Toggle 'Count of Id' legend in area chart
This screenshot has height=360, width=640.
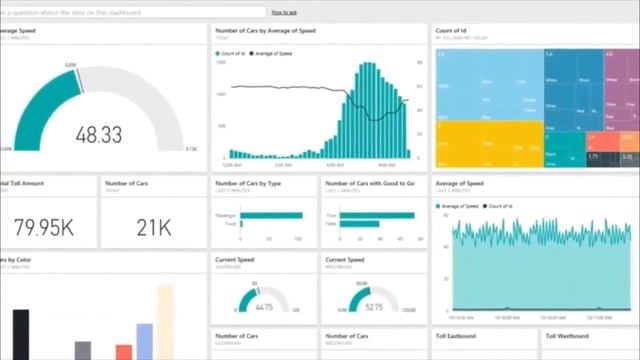click(x=498, y=206)
